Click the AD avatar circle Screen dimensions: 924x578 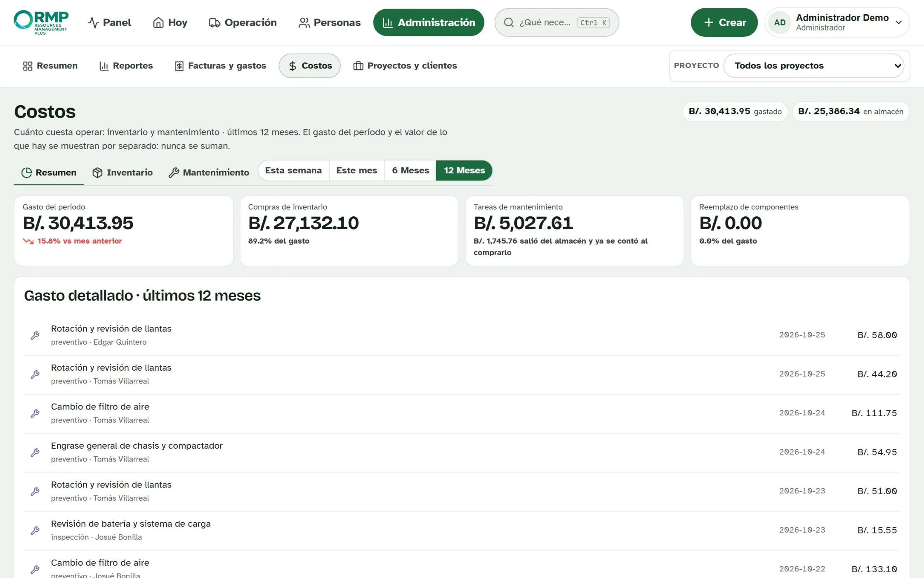(x=780, y=22)
